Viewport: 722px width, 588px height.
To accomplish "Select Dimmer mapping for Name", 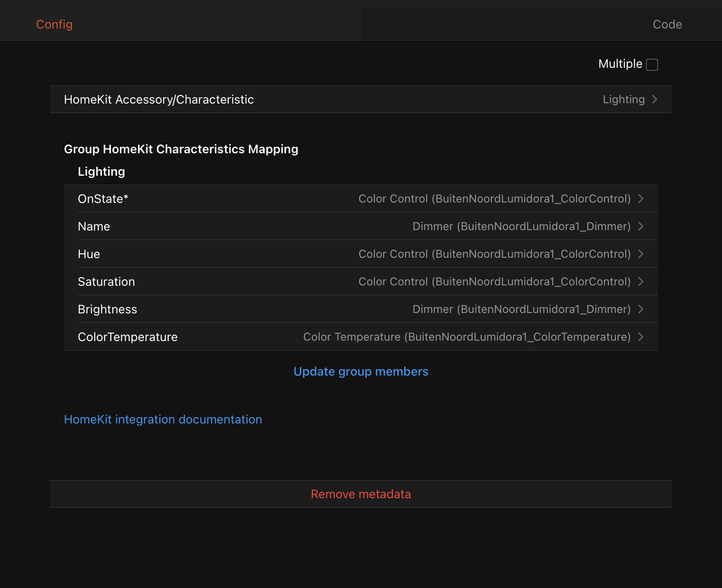I will (522, 226).
